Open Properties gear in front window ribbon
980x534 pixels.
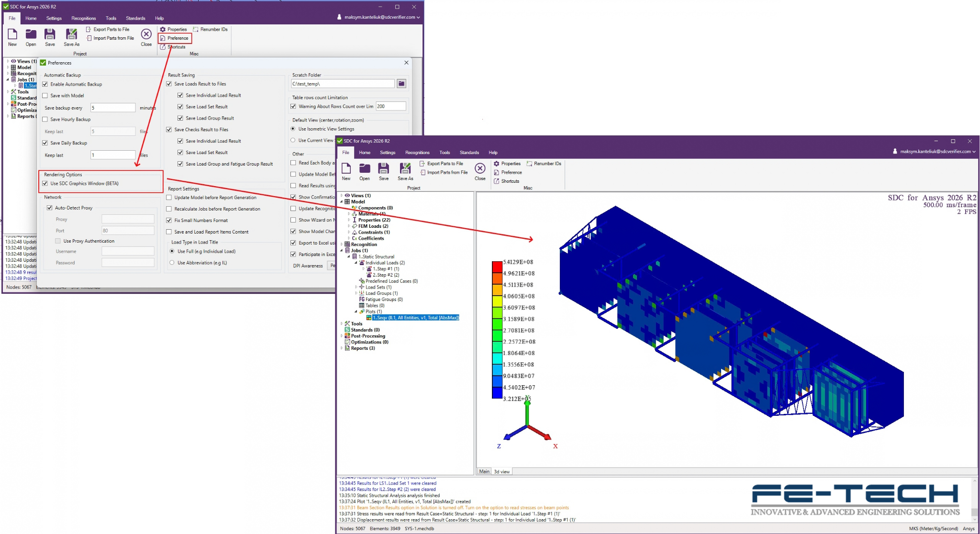point(507,164)
